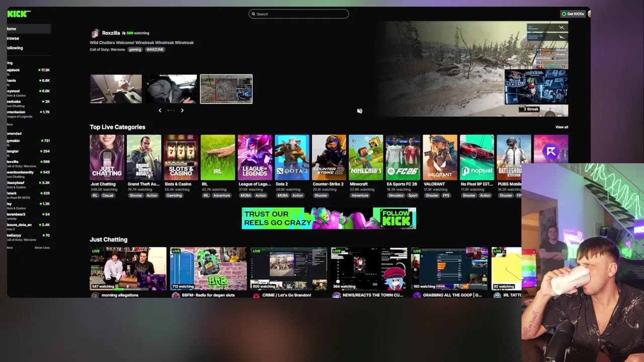Click the morning allegations streamer avatar
644x362 pixels.
click(x=95, y=295)
